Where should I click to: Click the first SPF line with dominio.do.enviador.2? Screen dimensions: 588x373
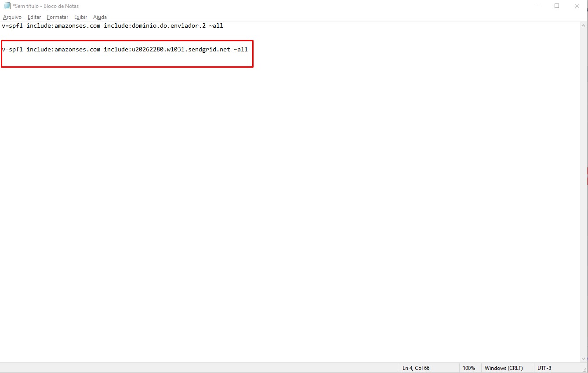(x=113, y=25)
